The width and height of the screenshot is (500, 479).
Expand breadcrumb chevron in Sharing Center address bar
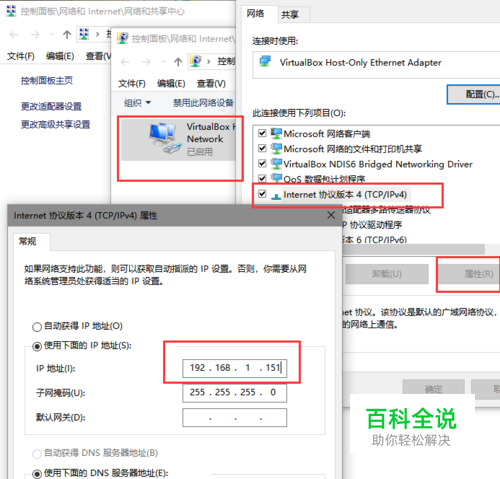coord(98,34)
